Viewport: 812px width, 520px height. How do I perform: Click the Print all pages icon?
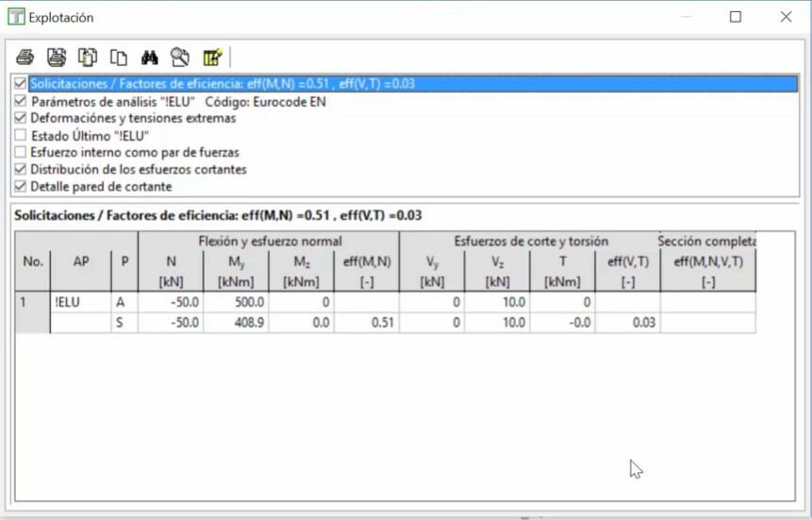(57, 57)
